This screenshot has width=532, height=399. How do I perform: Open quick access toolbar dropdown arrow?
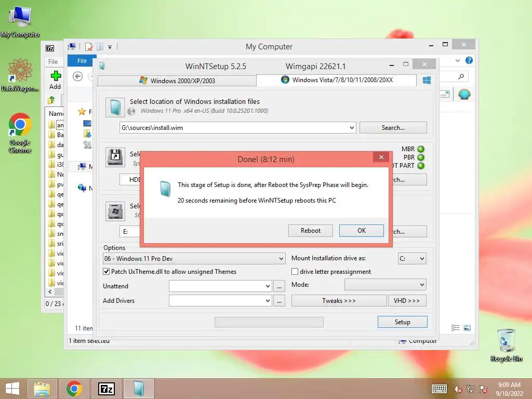pyautogui.click(x=110, y=47)
